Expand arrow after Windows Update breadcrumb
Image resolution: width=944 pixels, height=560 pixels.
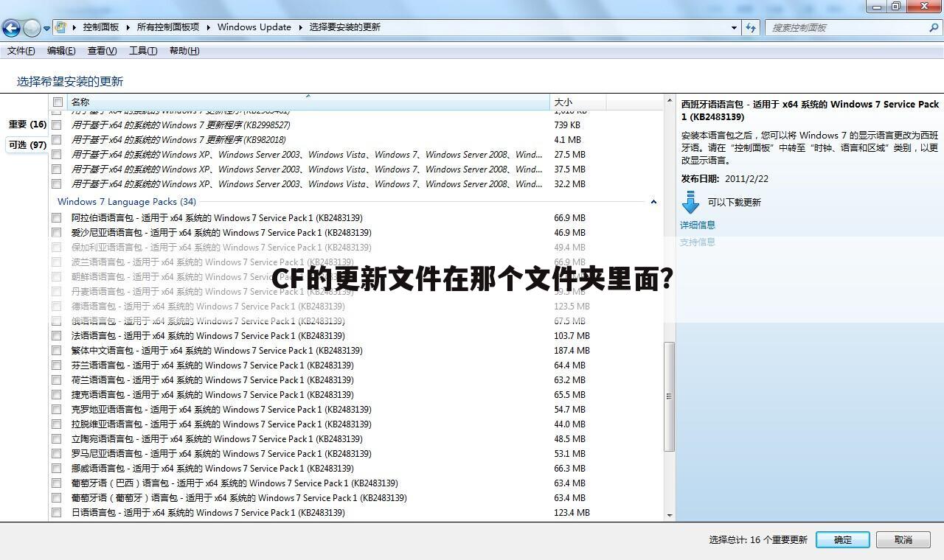(300, 27)
